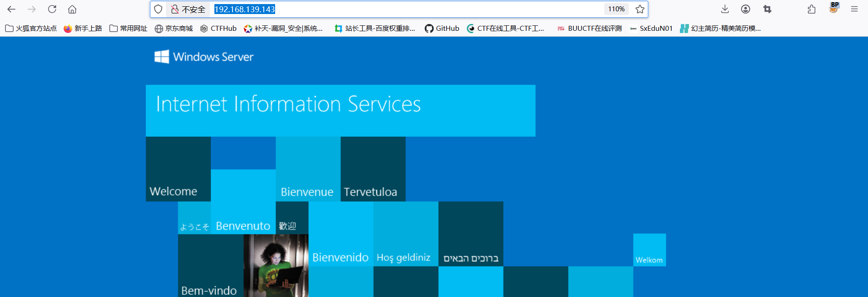Click the Hoş geldiniz tile
The height and width of the screenshot is (297, 868).
coord(406,234)
